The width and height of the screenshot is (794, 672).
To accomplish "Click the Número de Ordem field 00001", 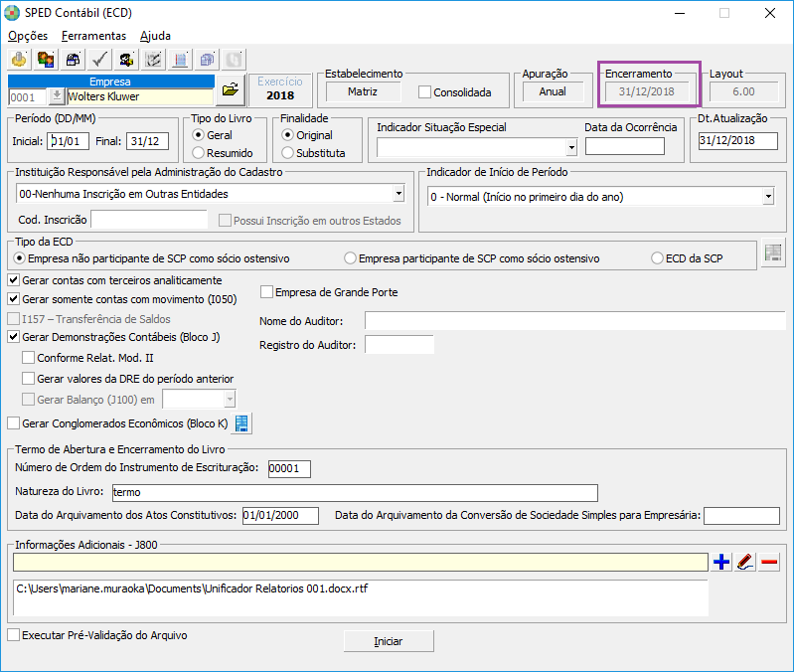I will click(289, 468).
